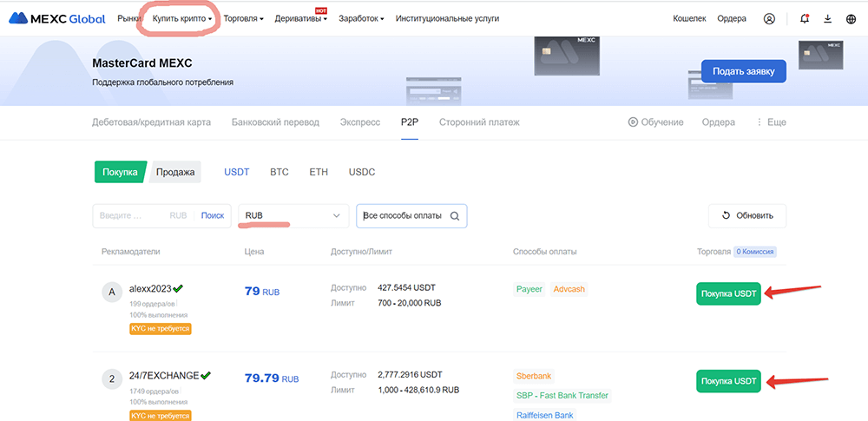Open the Обучение tutorial link

click(x=656, y=122)
